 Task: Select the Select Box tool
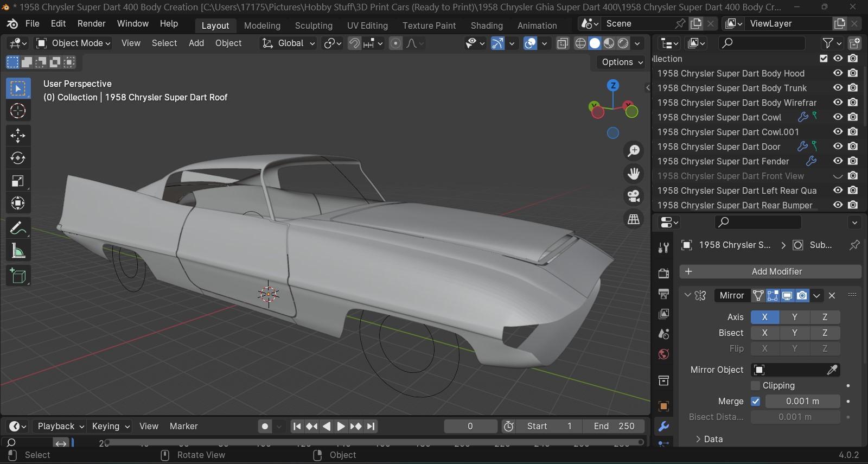pyautogui.click(x=18, y=88)
